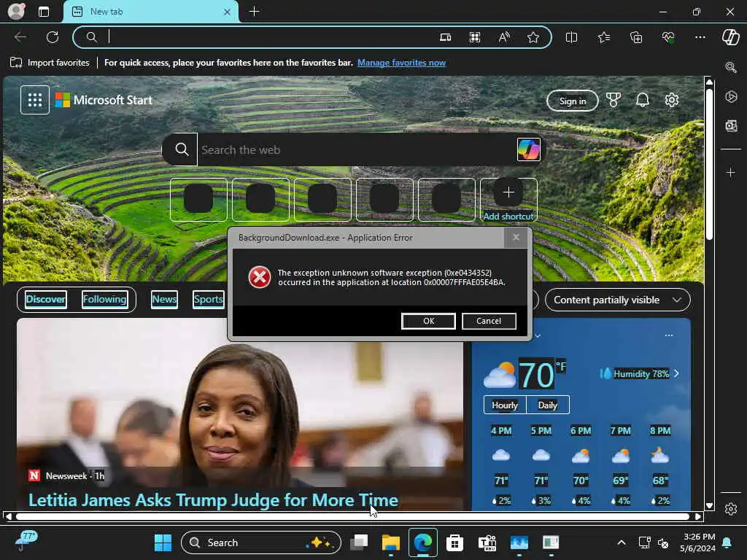Go back with the back arrow
This screenshot has width=747, height=560.
(20, 37)
